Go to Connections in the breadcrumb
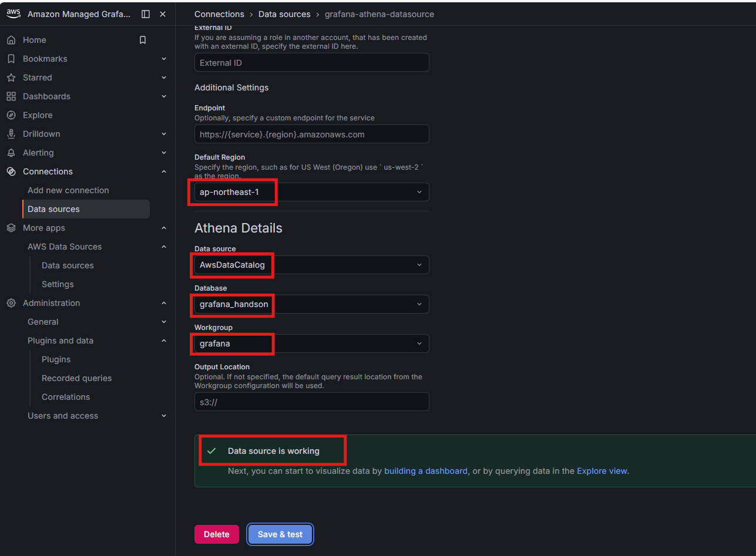This screenshot has width=756, height=556. [x=219, y=14]
